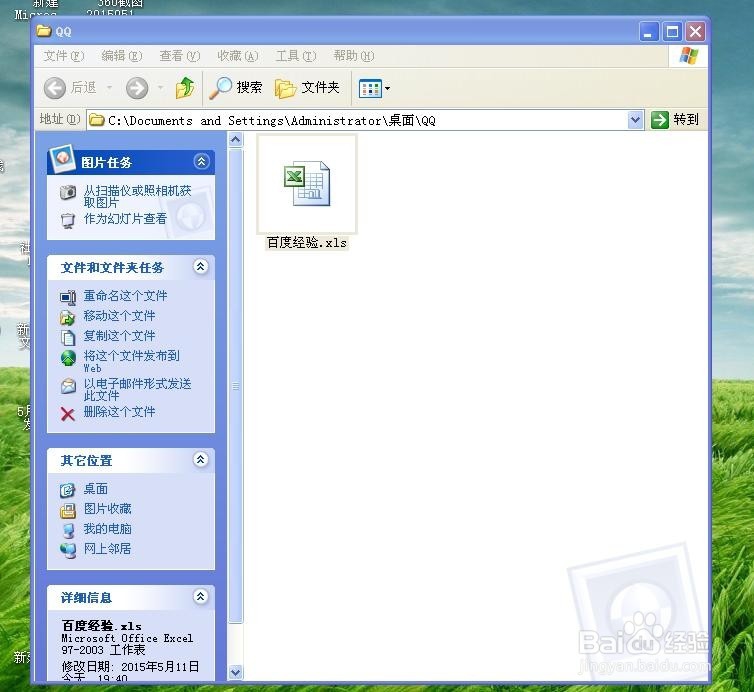Screen dimensions: 754x692
Task: Click the task pane scrollbar up arrow
Action: [236, 139]
